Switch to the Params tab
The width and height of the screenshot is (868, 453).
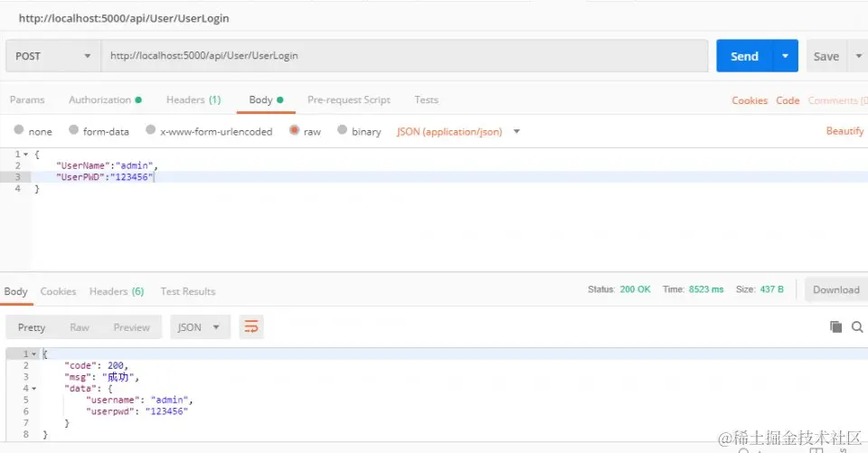click(x=27, y=100)
